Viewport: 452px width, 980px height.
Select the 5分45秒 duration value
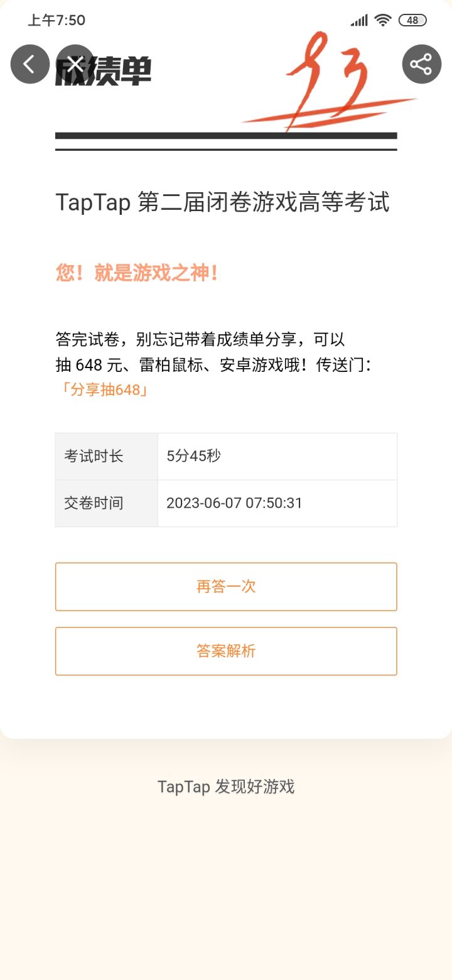[193, 457]
